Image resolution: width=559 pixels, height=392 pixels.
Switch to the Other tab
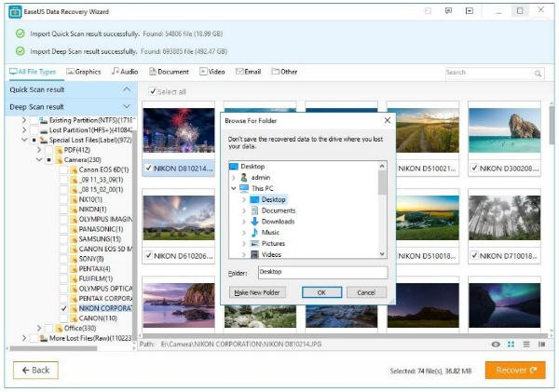(284, 72)
